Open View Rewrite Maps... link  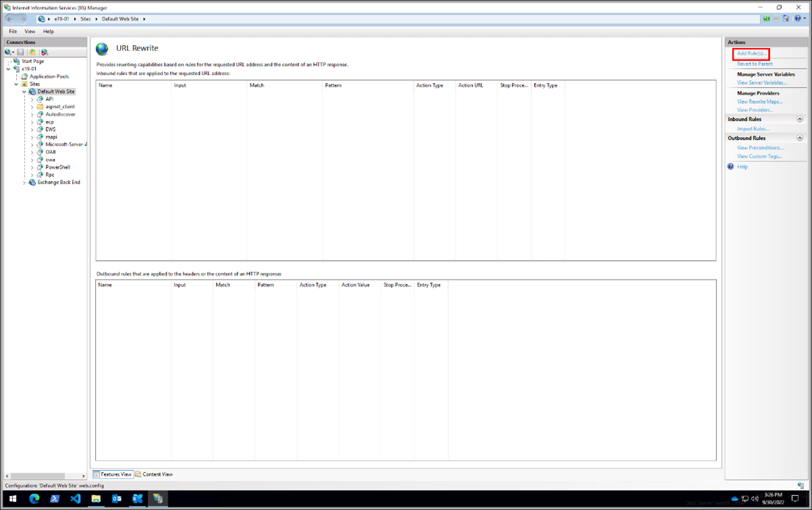point(759,101)
